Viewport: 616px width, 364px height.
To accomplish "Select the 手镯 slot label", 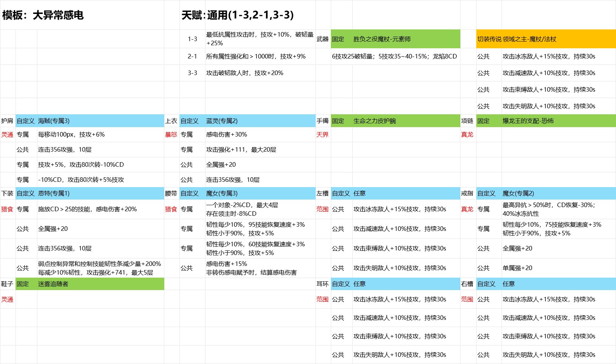I will coord(323,121).
